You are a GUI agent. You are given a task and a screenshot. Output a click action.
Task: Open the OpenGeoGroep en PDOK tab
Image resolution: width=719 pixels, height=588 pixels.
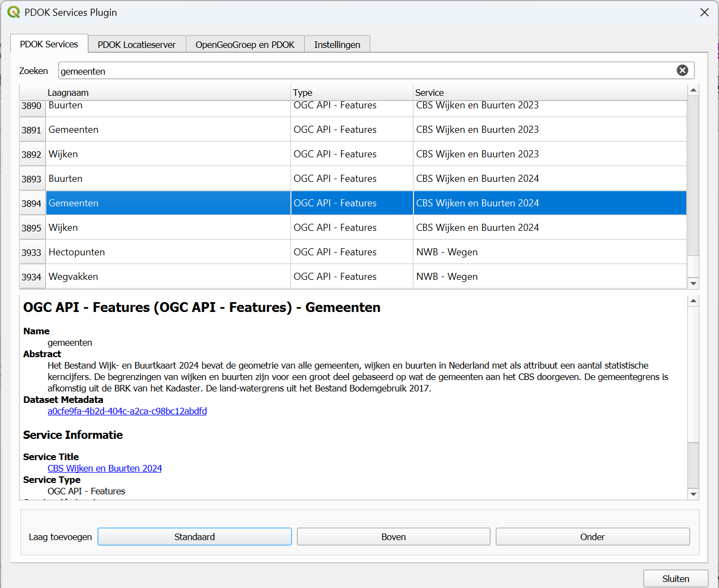(x=245, y=45)
